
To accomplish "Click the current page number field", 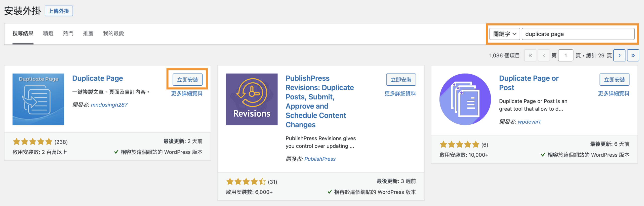I will tap(566, 55).
